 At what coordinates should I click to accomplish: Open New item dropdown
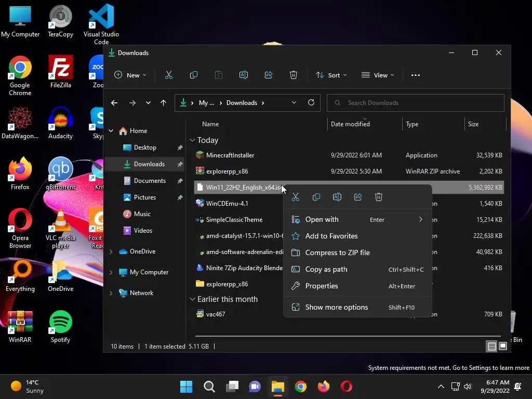click(130, 75)
